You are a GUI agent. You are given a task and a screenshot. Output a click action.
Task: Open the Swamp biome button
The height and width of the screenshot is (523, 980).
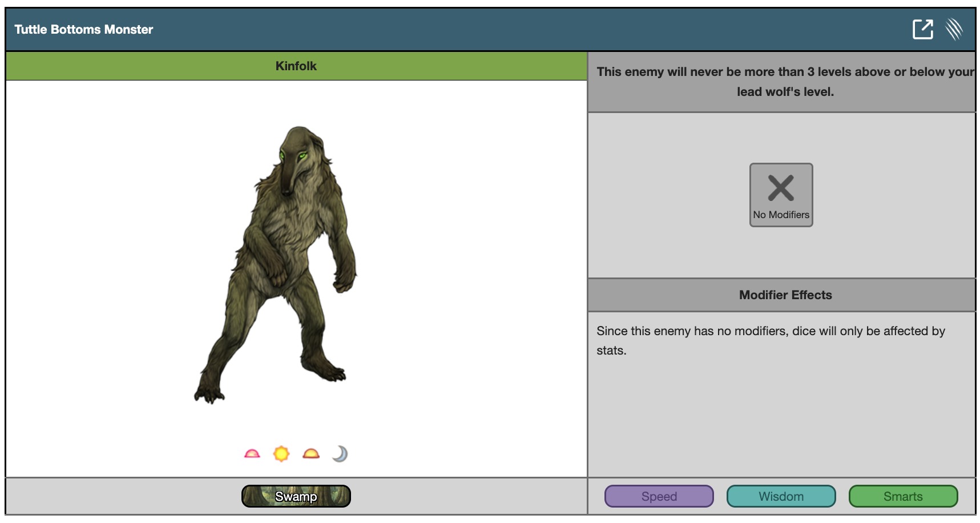[x=296, y=496]
